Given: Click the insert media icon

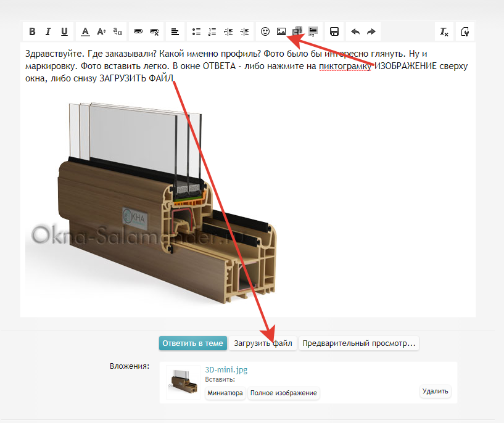Looking at the screenshot, I should 297,31.
